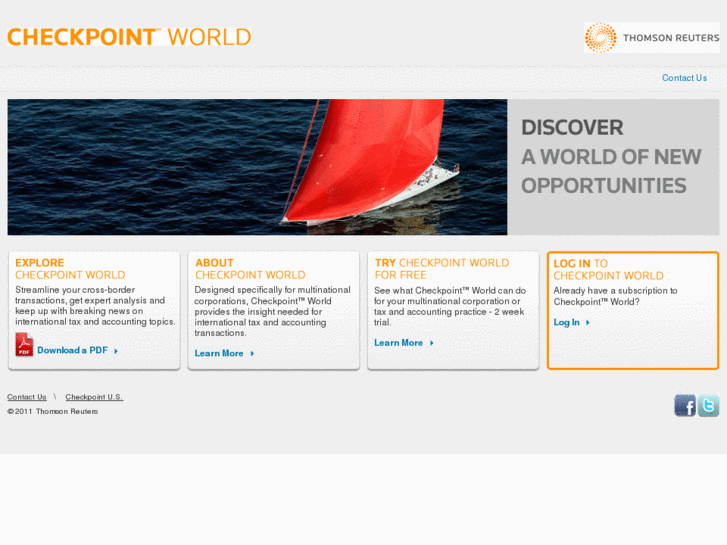Click the red sailboat banner image
Screen dimensions: 727x545
click(x=257, y=167)
